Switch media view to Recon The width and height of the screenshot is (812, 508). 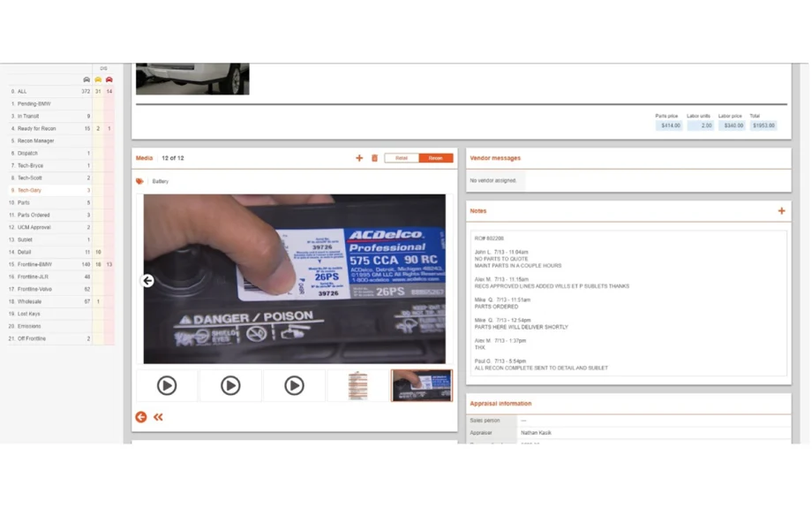tap(435, 158)
